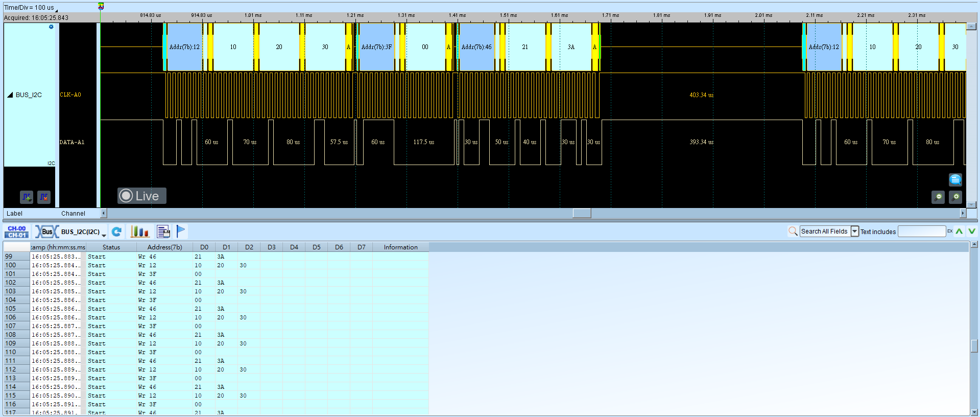Refresh the bus decode table
Screen dimensions: 980x417
[117, 232]
